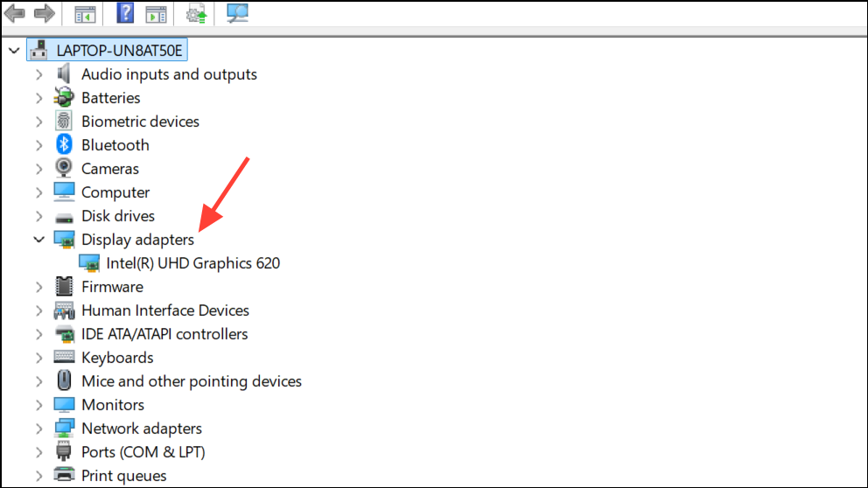The width and height of the screenshot is (868, 488).
Task: Click the Forward arrow toolbar icon
Action: click(x=45, y=13)
